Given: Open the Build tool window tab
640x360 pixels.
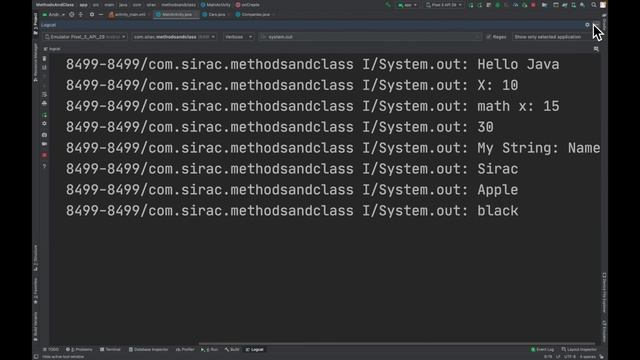Looking at the screenshot, I should 232,350.
